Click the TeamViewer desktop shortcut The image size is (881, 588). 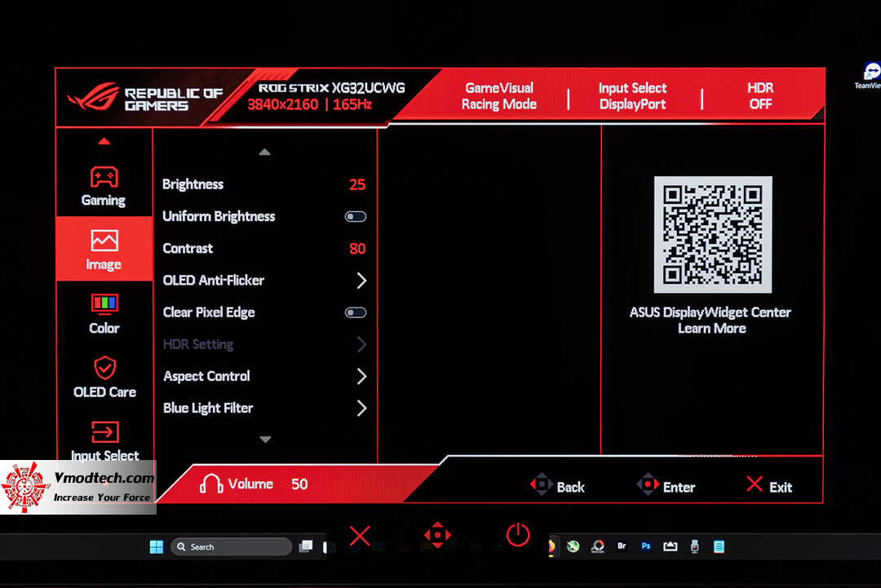[x=870, y=76]
